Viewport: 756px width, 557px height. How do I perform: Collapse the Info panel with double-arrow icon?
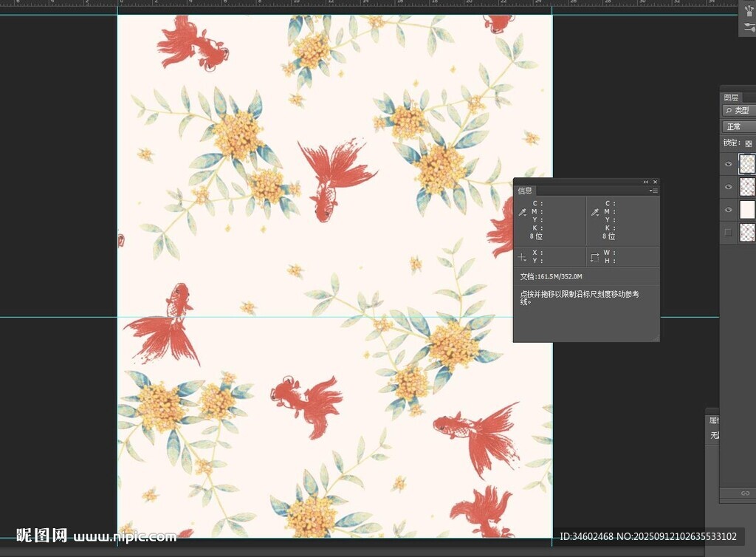646,182
